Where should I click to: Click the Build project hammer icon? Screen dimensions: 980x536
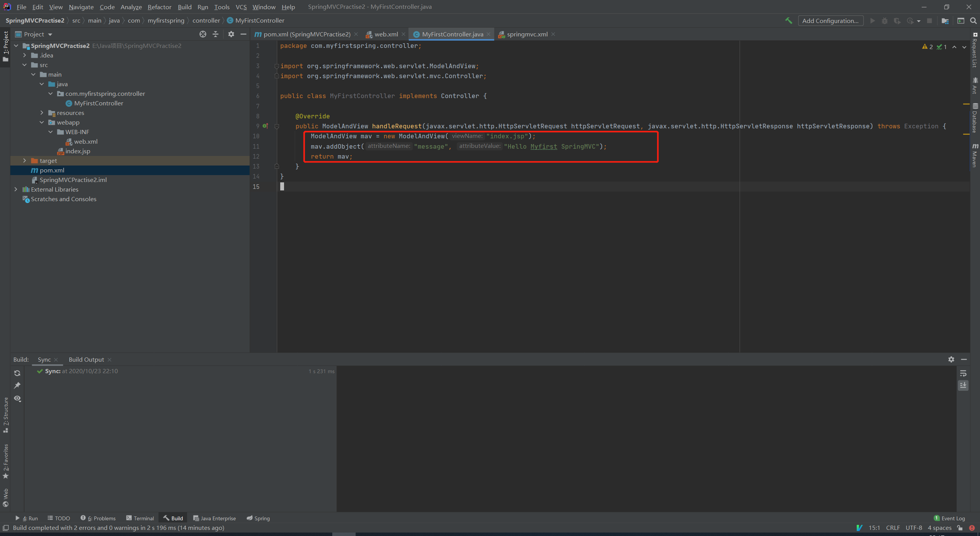(x=788, y=21)
